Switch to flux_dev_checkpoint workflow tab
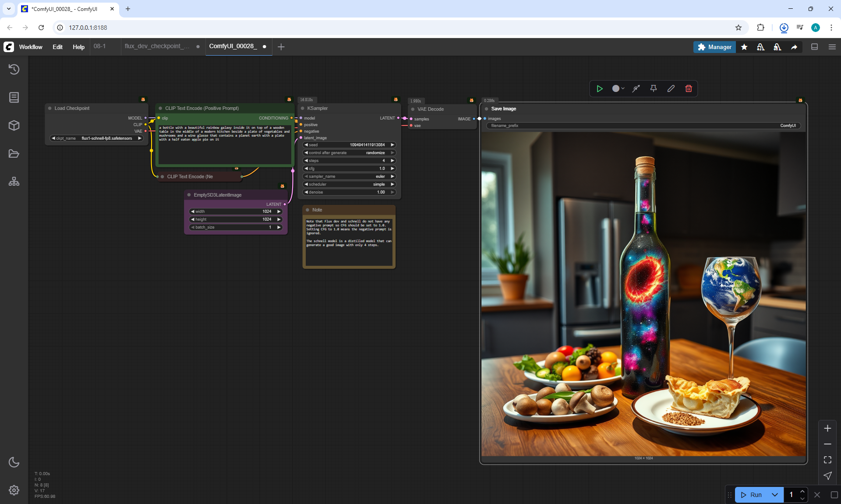 tap(157, 46)
